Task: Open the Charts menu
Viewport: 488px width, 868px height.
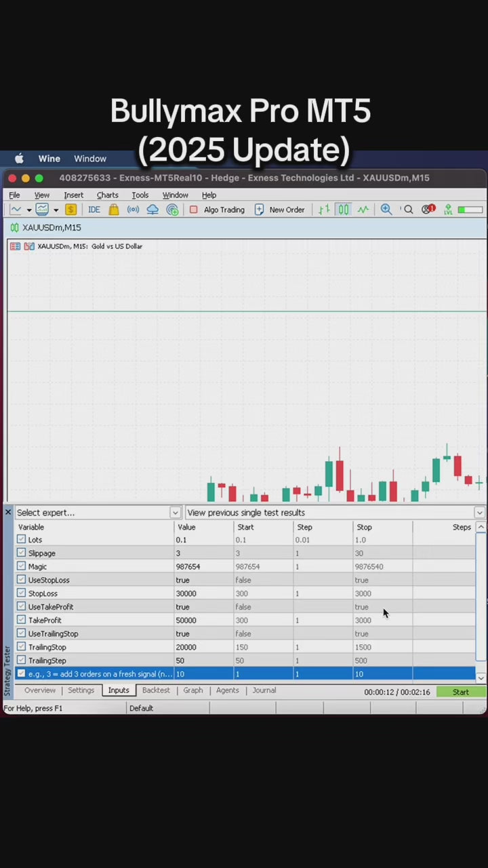Action: (x=107, y=195)
